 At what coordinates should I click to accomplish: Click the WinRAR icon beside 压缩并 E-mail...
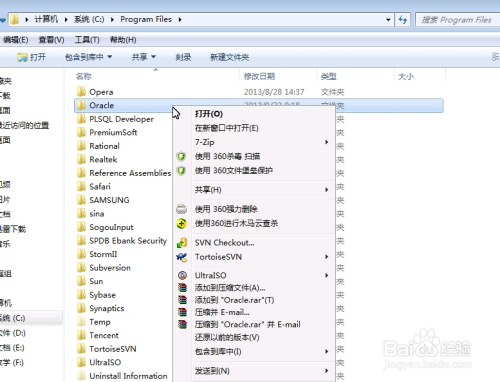[x=182, y=312]
